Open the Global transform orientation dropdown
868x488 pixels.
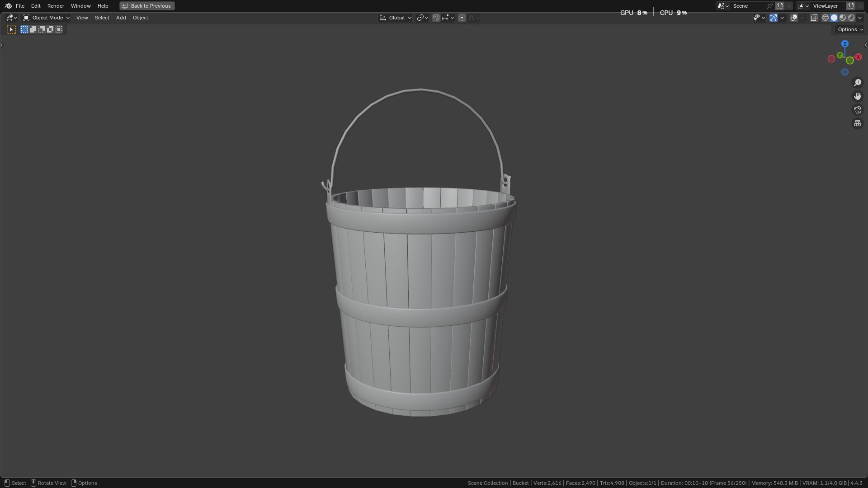click(396, 18)
